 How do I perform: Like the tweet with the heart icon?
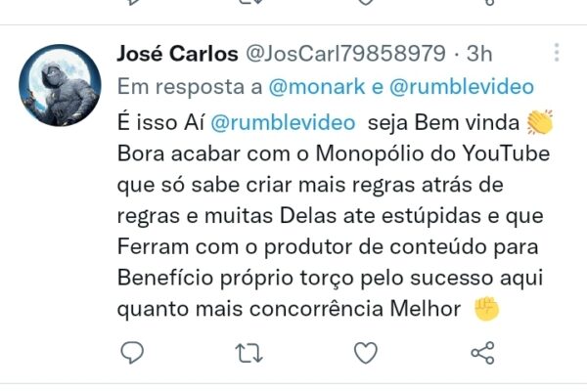[364, 352]
